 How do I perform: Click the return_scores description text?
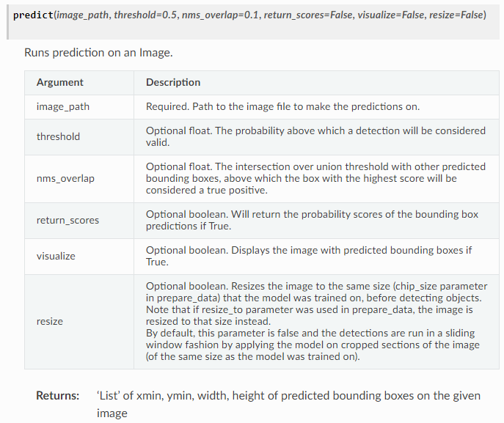point(312,221)
